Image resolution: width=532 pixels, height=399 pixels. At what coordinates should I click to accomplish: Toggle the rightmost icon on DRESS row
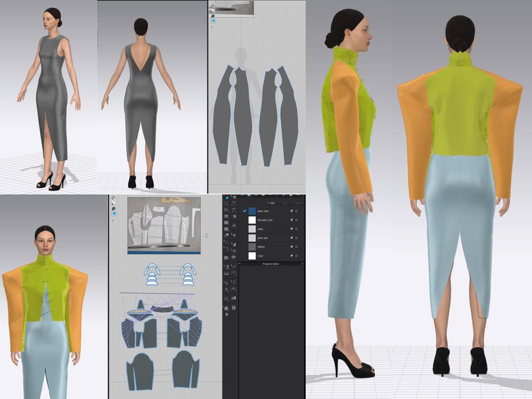(297, 246)
